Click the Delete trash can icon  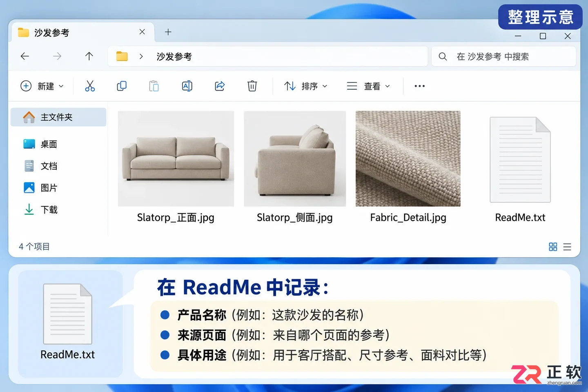[x=252, y=86]
